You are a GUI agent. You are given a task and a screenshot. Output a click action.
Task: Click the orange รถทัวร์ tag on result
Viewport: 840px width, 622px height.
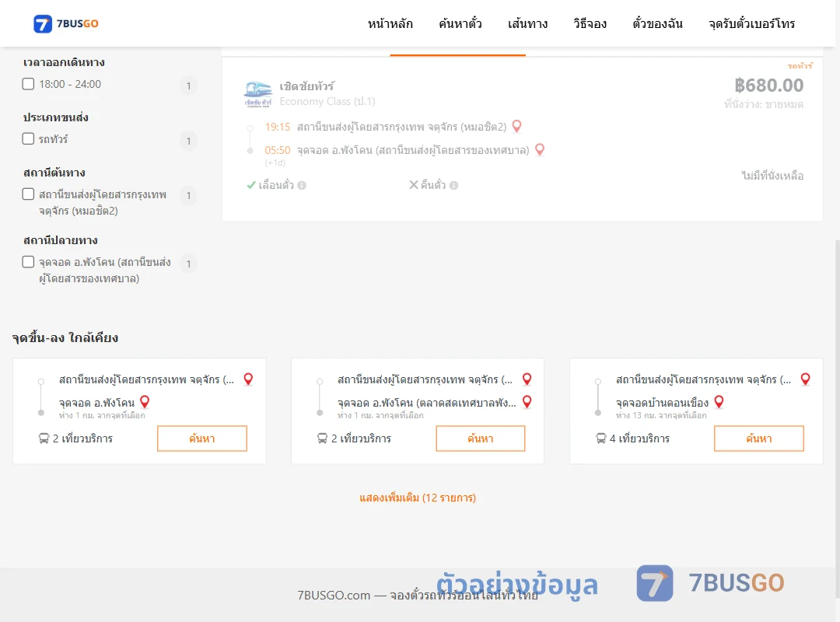click(x=800, y=66)
